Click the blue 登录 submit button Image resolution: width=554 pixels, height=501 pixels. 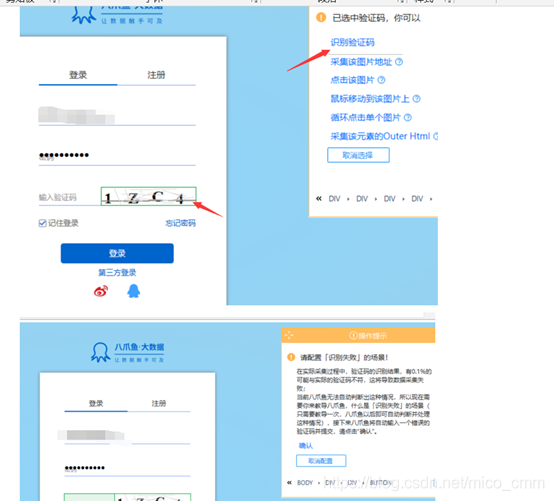coord(117,253)
